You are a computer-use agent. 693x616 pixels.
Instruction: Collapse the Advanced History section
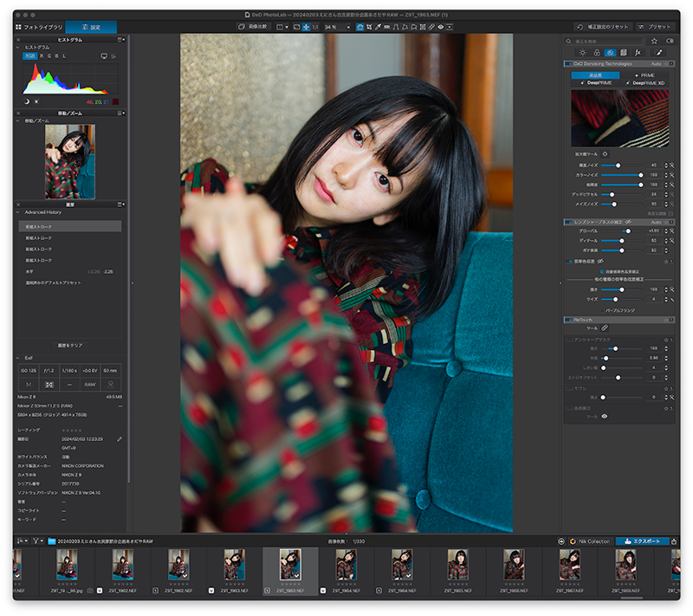18,212
